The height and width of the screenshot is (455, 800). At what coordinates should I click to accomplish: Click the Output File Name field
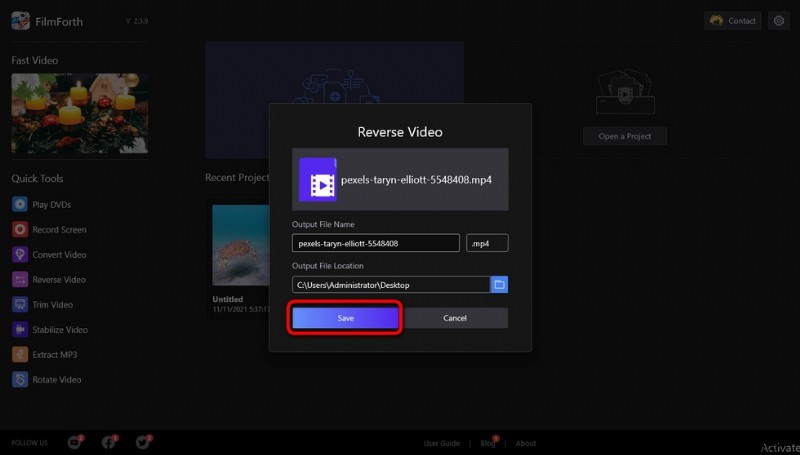pyautogui.click(x=376, y=243)
